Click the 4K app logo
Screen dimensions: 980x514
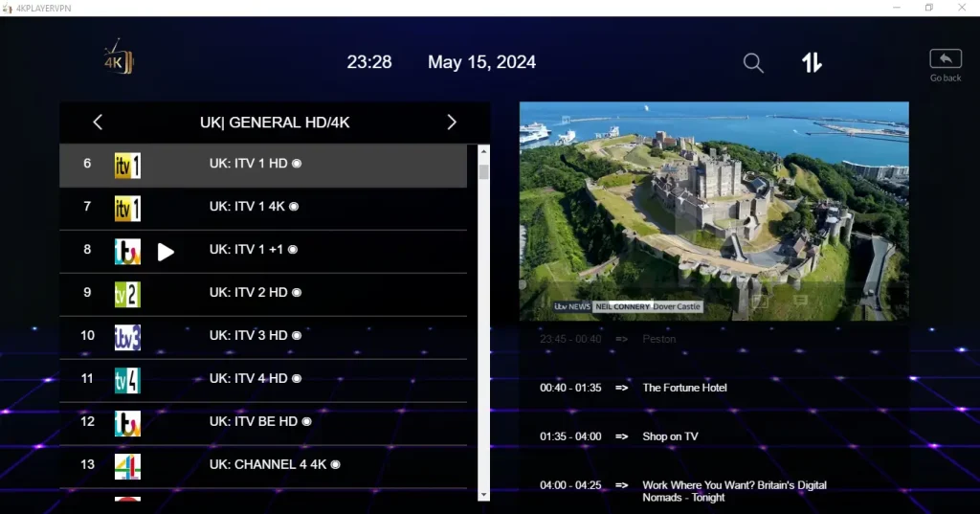(118, 58)
